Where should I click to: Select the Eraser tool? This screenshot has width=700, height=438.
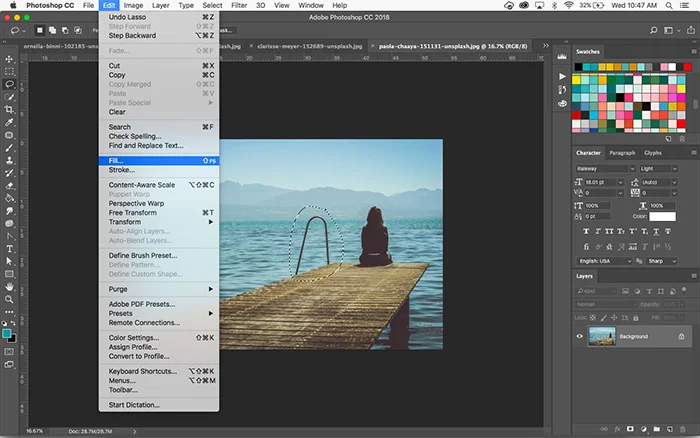[9, 185]
